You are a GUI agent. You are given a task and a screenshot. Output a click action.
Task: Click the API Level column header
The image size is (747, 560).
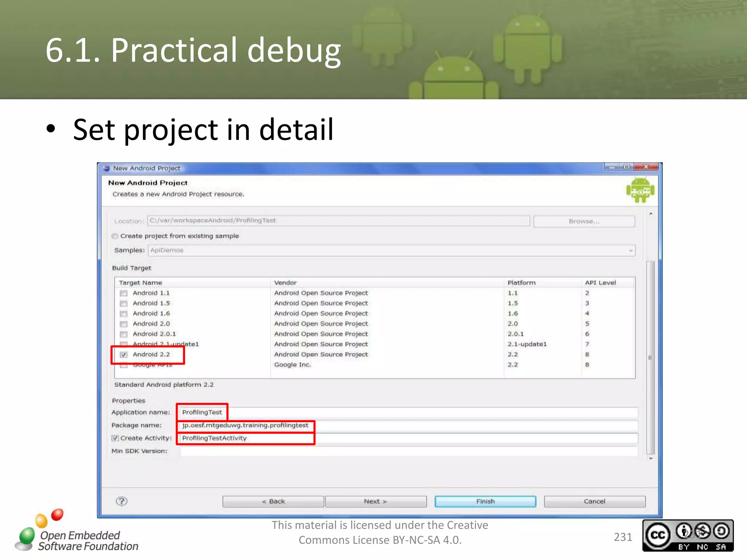(600, 283)
